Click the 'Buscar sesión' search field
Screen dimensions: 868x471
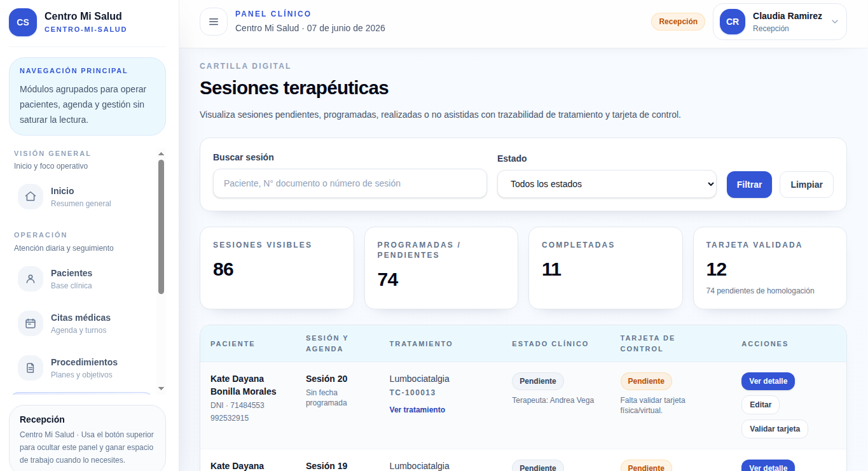[x=350, y=183]
